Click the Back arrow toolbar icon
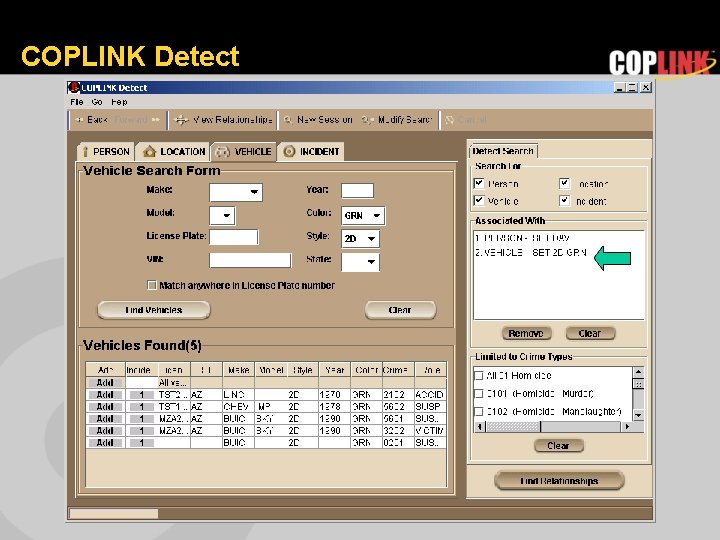The image size is (720, 540). pyautogui.click(x=79, y=120)
